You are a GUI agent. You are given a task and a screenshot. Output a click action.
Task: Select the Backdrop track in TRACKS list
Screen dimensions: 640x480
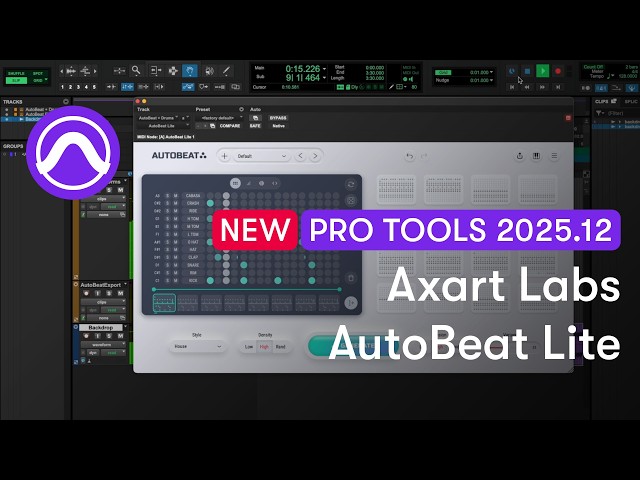(x=33, y=119)
